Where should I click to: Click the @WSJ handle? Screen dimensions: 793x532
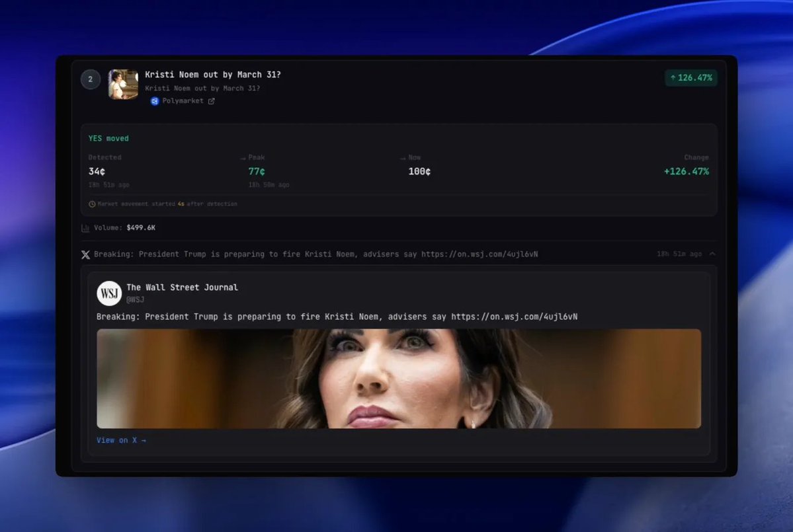(x=135, y=299)
